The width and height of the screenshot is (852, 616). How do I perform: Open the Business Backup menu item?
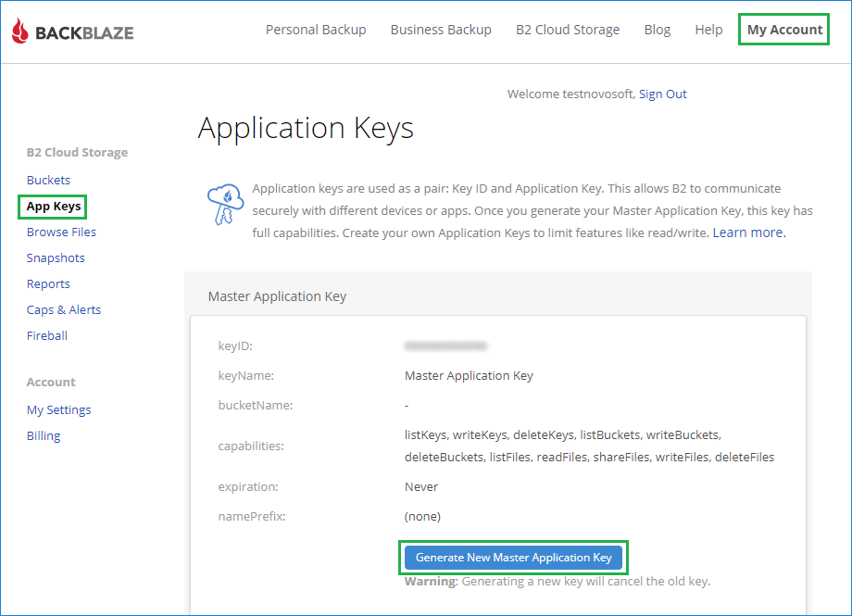pos(441,29)
